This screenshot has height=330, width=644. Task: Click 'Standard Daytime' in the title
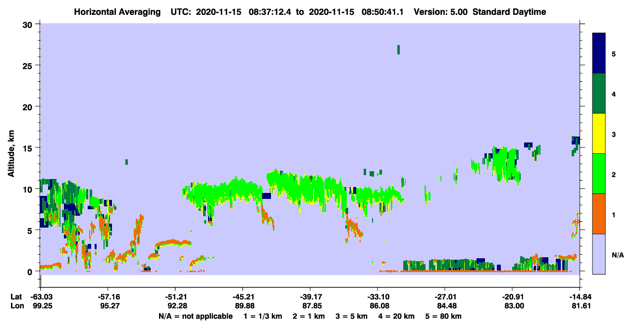pos(509,12)
